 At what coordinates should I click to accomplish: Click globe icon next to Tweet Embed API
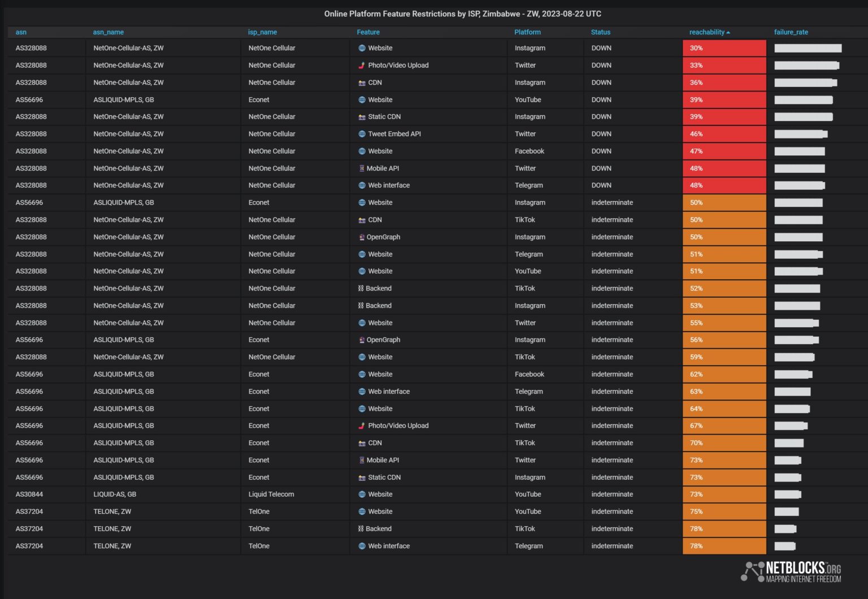click(362, 134)
